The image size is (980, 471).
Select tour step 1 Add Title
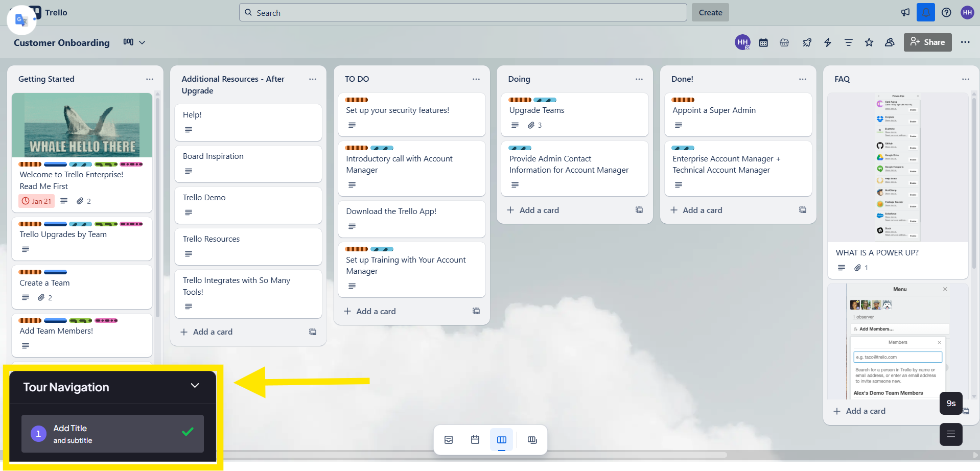click(x=112, y=434)
